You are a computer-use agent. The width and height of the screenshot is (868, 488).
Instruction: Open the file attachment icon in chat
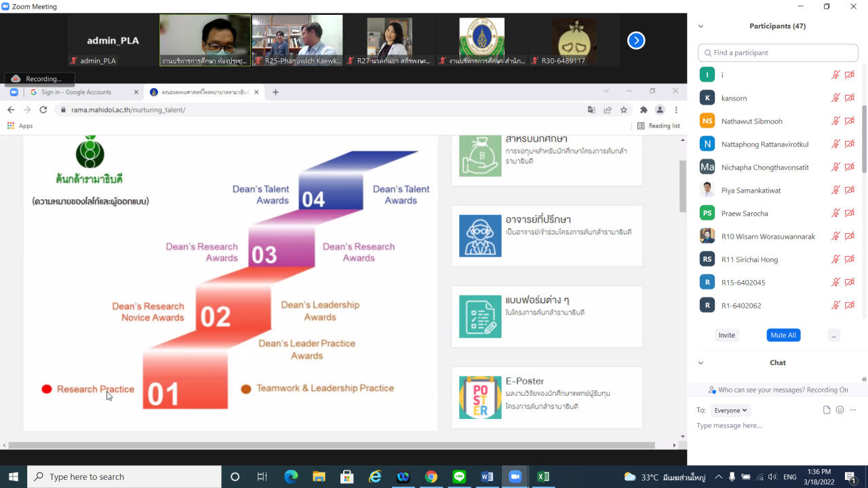point(827,410)
